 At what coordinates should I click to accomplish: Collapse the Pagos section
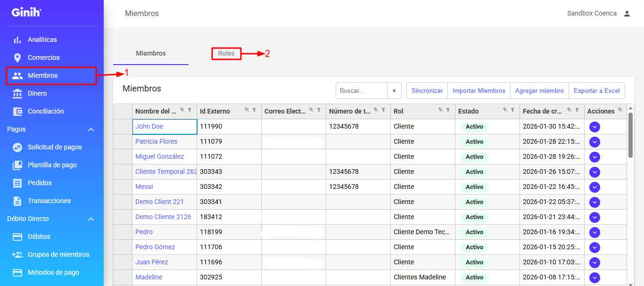[x=91, y=130]
